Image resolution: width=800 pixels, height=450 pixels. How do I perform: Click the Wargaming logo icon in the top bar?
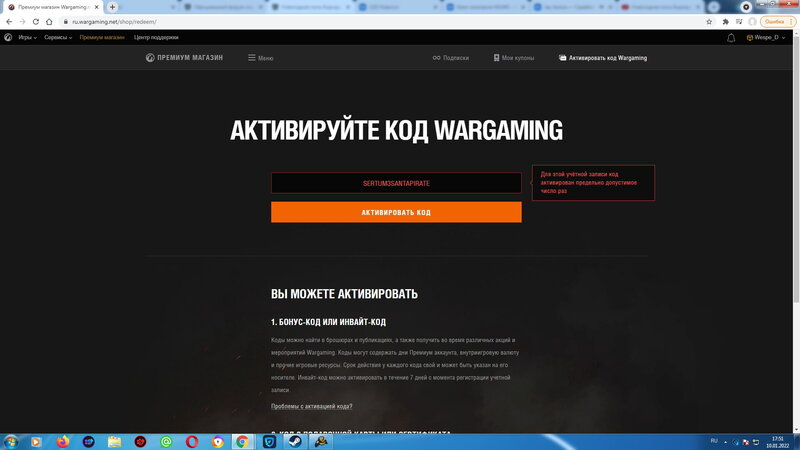8,37
